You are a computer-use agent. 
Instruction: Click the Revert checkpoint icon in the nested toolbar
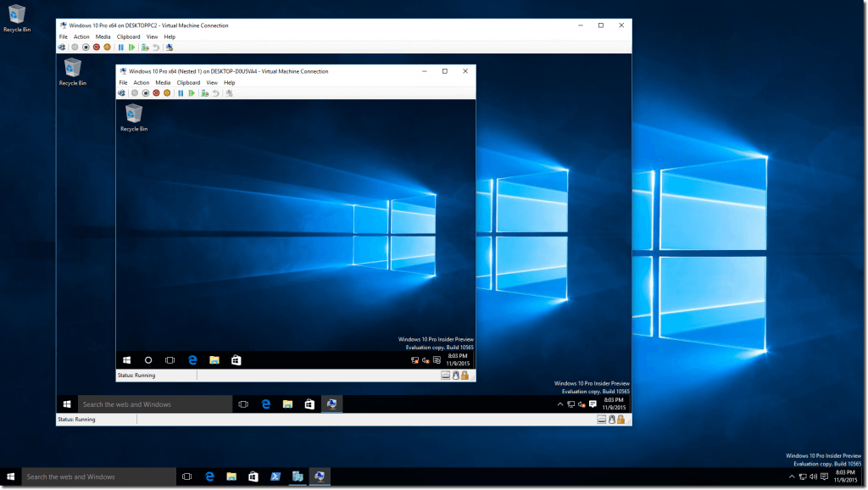point(215,93)
